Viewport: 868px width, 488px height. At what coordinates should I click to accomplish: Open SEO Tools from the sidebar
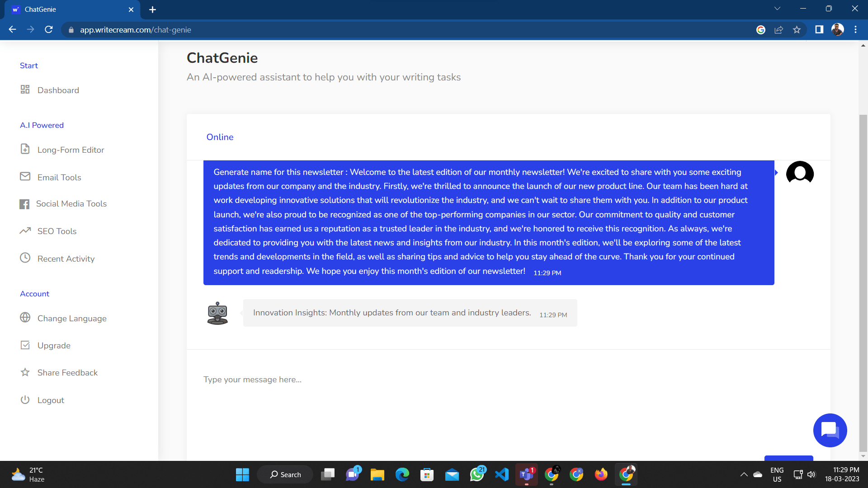[57, 231]
